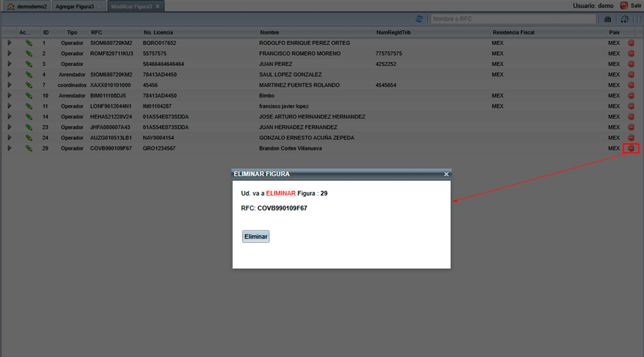The image size is (644, 357).
Task: Sort by the Nombre column header
Action: [269, 32]
